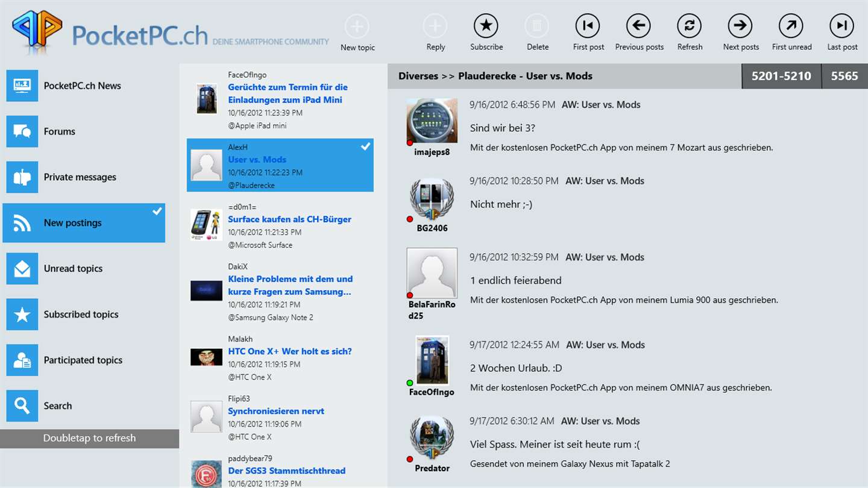
Task: Click post text '1 endlich feierabend'
Action: coord(515,281)
